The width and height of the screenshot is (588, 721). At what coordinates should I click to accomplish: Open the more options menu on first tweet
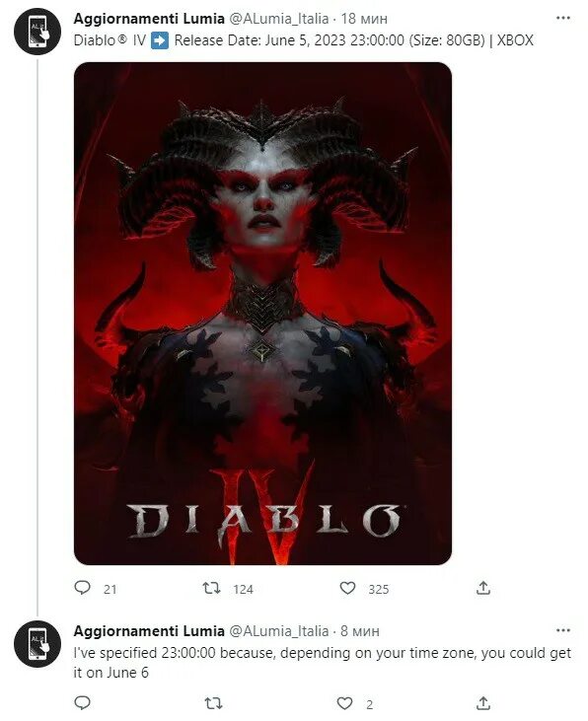(563, 18)
